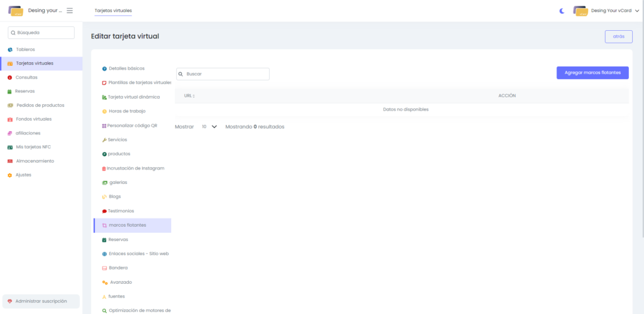This screenshot has width=644, height=314.
Task: Open the Testimonios section
Action: pyautogui.click(x=121, y=211)
